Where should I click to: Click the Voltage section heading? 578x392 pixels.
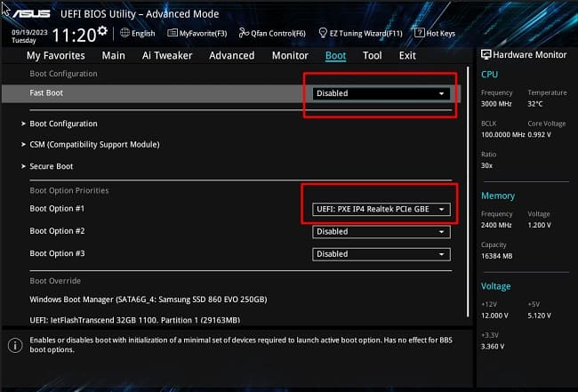(x=496, y=286)
